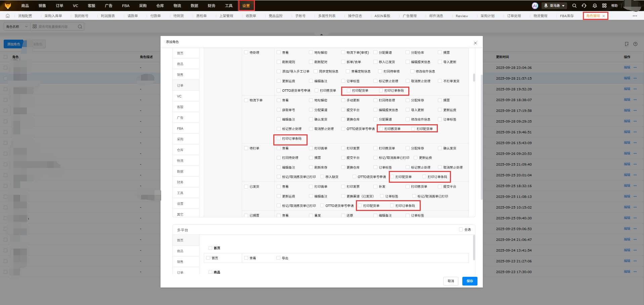The height and width of the screenshot is (305, 644).
Task: Click the help question mark icon
Action: pyautogui.click(x=635, y=44)
